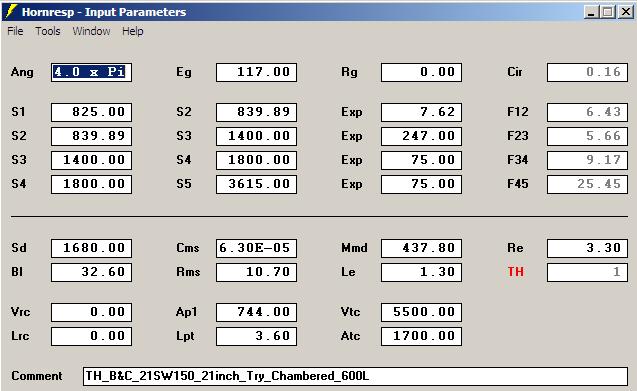Click the Exp field showing 7.62
Viewport: 637px width, 391px height.
(x=421, y=112)
